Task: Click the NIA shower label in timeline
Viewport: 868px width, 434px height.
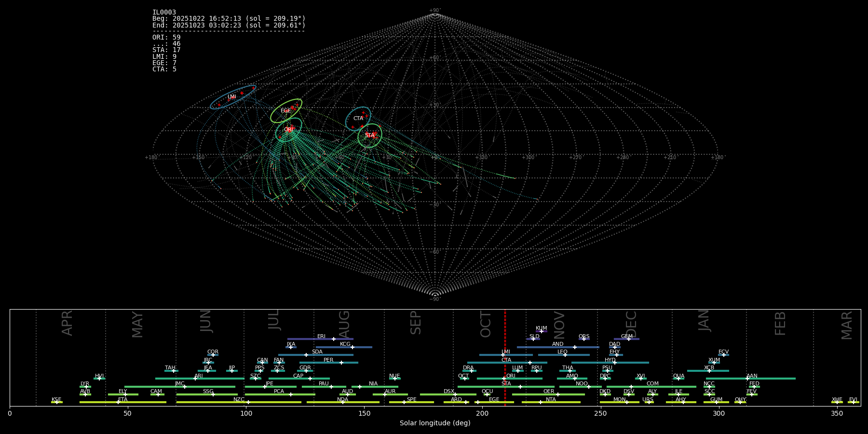Action: (373, 384)
